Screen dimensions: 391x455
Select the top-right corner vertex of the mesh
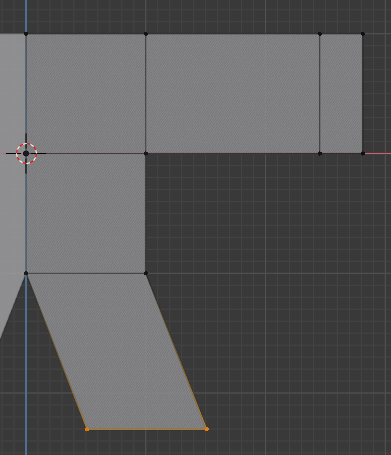(363, 34)
